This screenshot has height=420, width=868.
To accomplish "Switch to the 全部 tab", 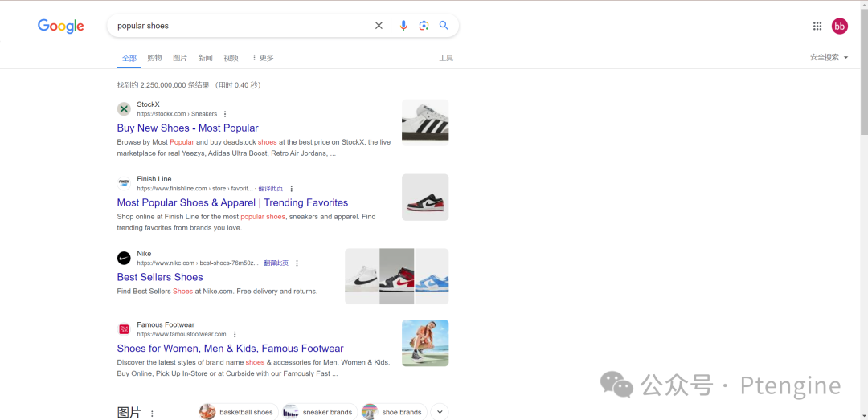I will 129,58.
